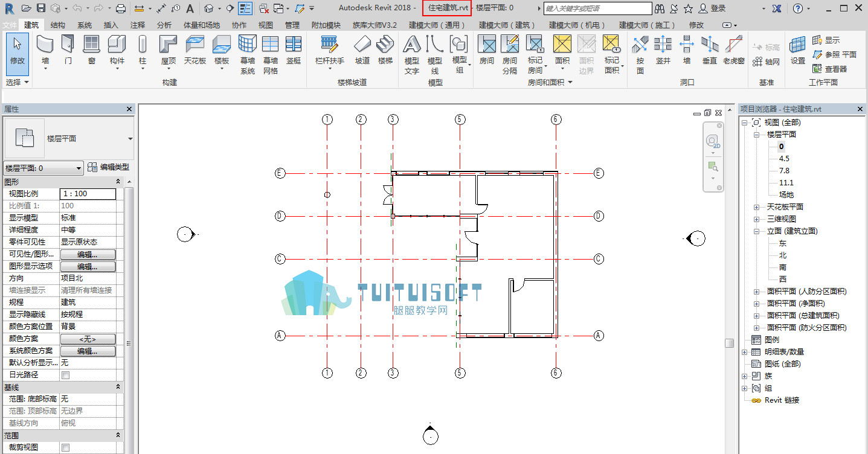Select the 窗 (Window) tool
868x454 pixels.
click(x=91, y=50)
